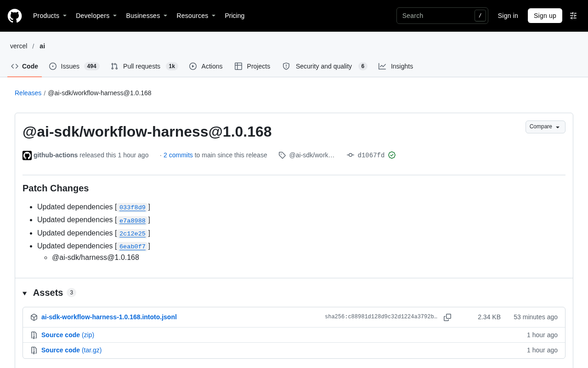Click the package icon beside the intoto.jsonl asset

pos(34,317)
